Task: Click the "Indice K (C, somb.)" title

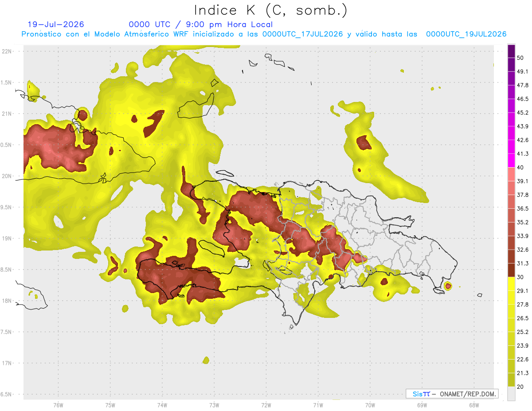Action: pyautogui.click(x=270, y=10)
